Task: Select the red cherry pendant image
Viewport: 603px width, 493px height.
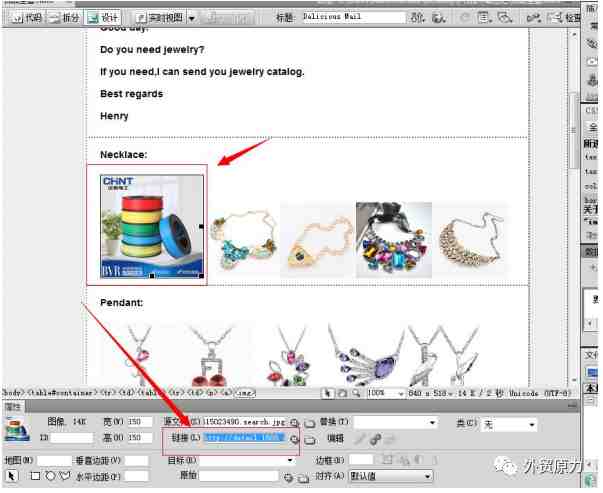Action: pyautogui.click(x=211, y=356)
